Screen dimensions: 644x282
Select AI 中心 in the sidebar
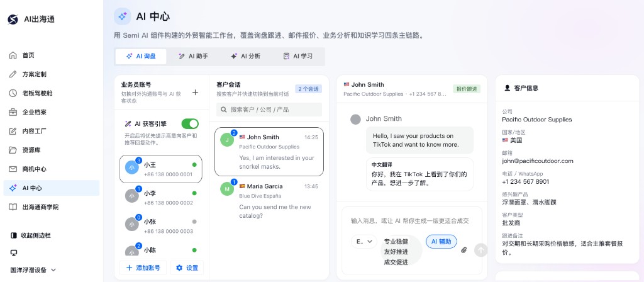click(52, 188)
